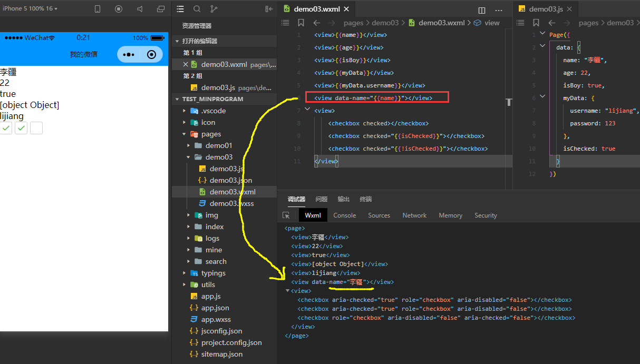This screenshot has height=364, width=640.
Task: Open the 输出 panel tab
Action: [x=344, y=199]
